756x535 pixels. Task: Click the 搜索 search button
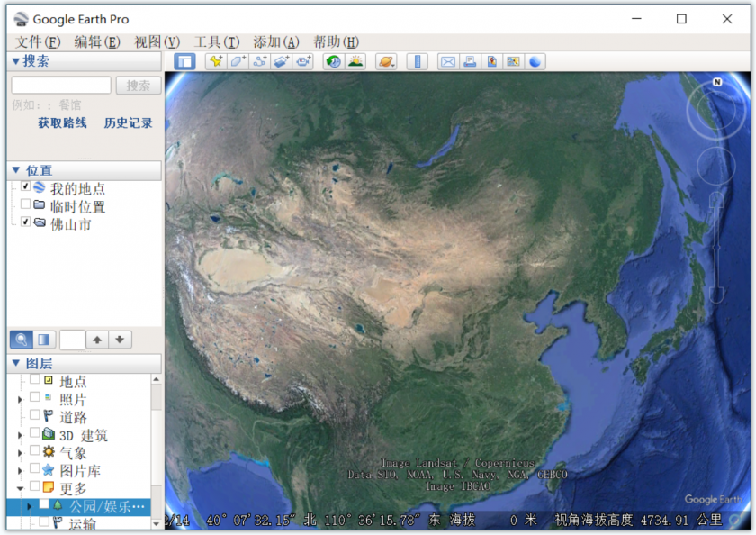139,86
